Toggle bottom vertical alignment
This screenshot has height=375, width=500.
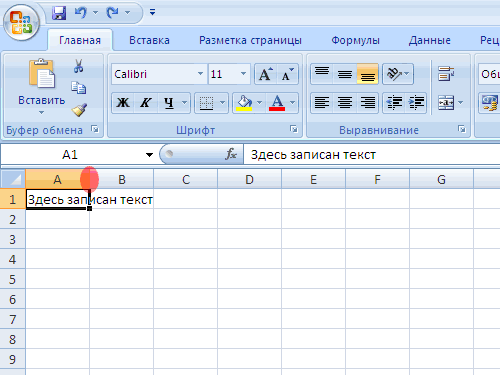click(x=367, y=74)
